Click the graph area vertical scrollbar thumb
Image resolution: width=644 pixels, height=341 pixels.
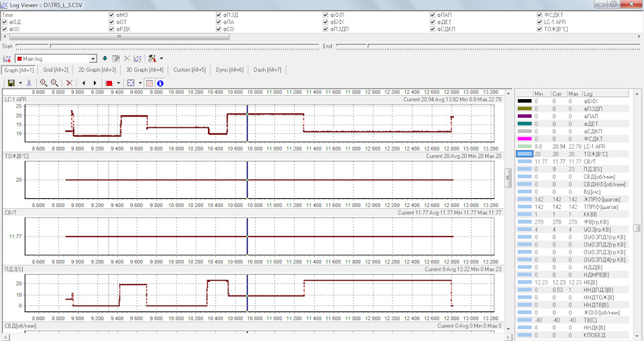508,178
